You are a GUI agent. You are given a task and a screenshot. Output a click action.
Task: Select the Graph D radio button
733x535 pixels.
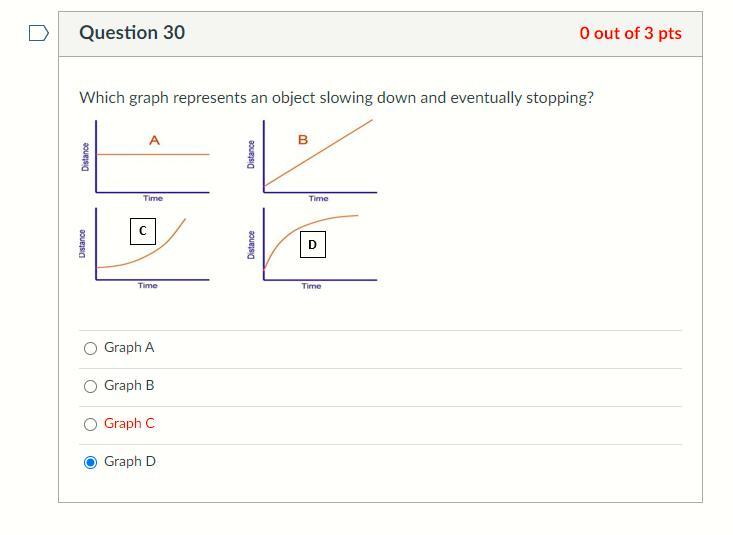pyautogui.click(x=90, y=463)
